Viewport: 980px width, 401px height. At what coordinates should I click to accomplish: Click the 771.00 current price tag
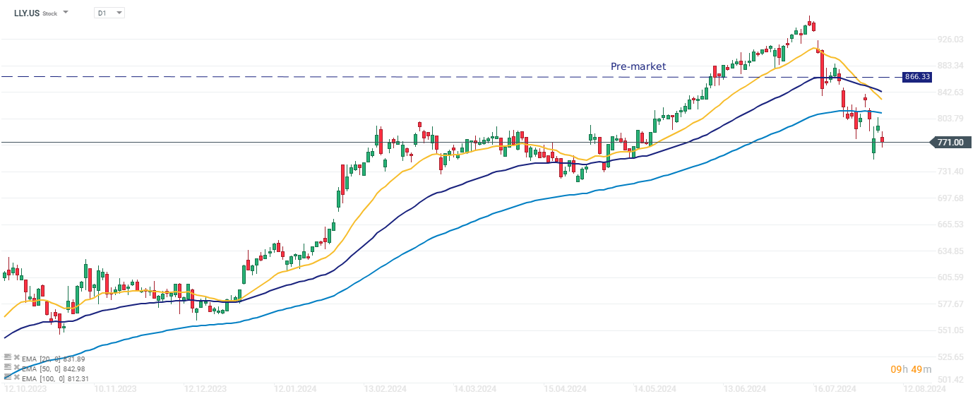pos(951,143)
